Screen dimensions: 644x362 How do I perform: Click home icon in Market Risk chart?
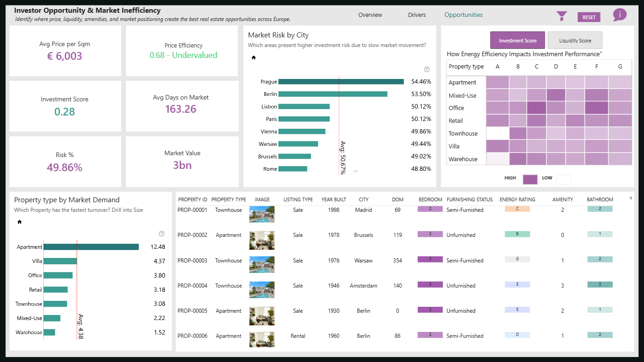pyautogui.click(x=254, y=58)
